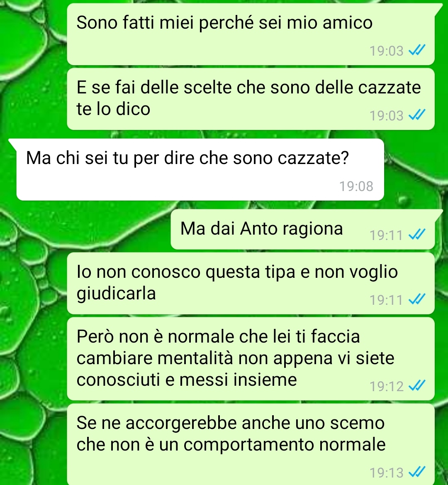Tap the read-receipt checkmarks on 'Sono fatti miei' message
This screenshot has width=448, height=485.
pos(417,50)
